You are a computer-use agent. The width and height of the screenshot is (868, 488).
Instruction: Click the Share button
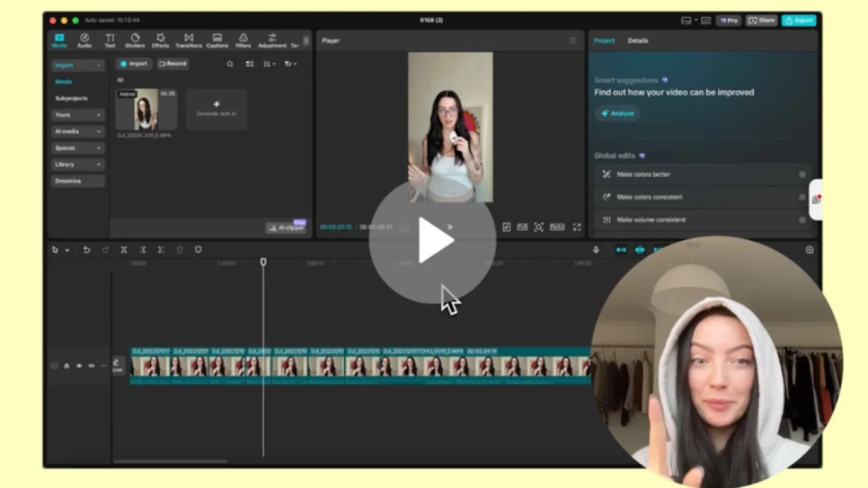click(762, 20)
